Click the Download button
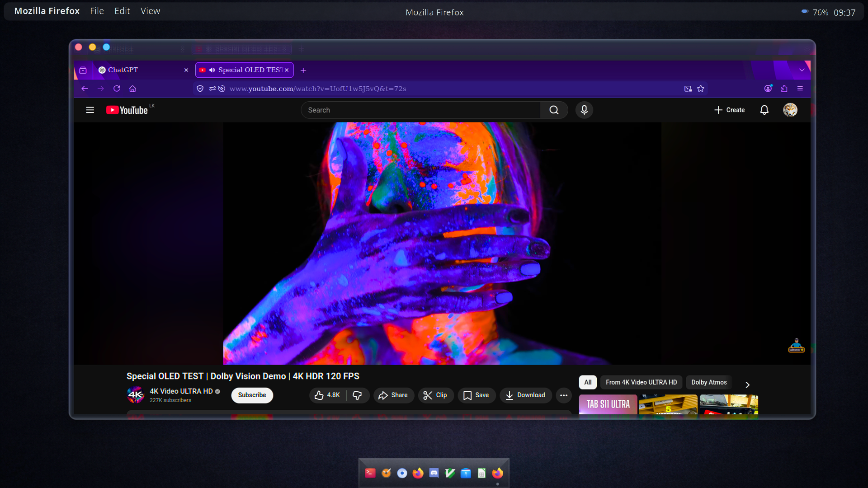Screen dimensions: 868x488 [525, 395]
